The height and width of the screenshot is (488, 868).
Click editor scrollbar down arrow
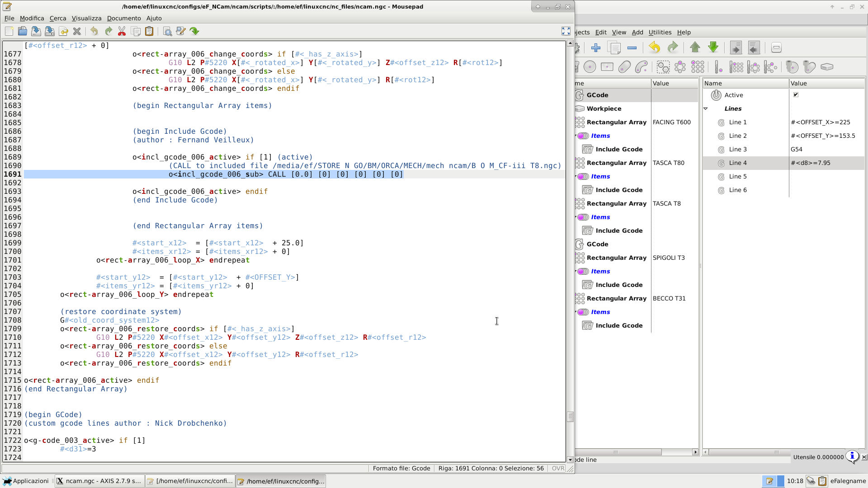pos(570,460)
